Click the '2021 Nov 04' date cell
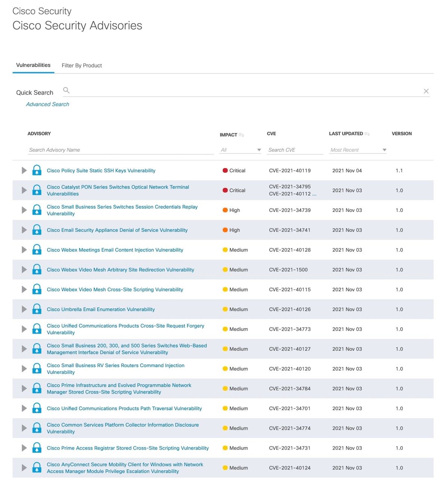The width and height of the screenshot is (448, 480). [x=347, y=171]
